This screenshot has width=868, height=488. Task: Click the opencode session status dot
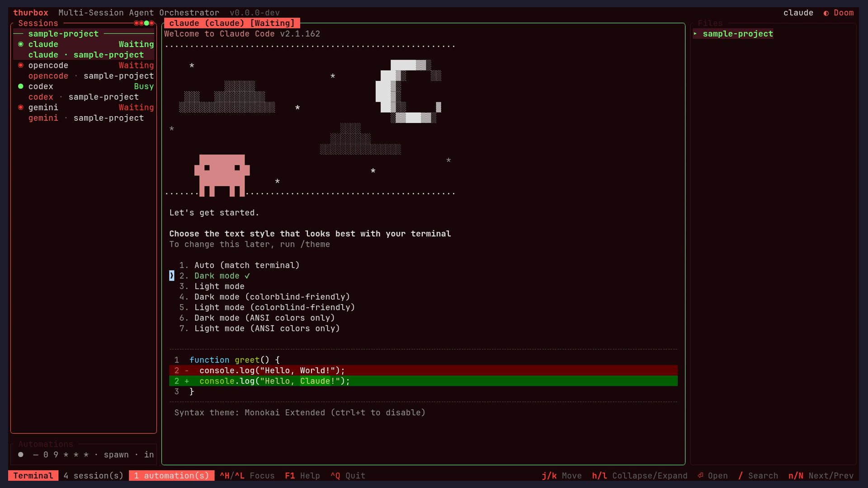pos(20,65)
